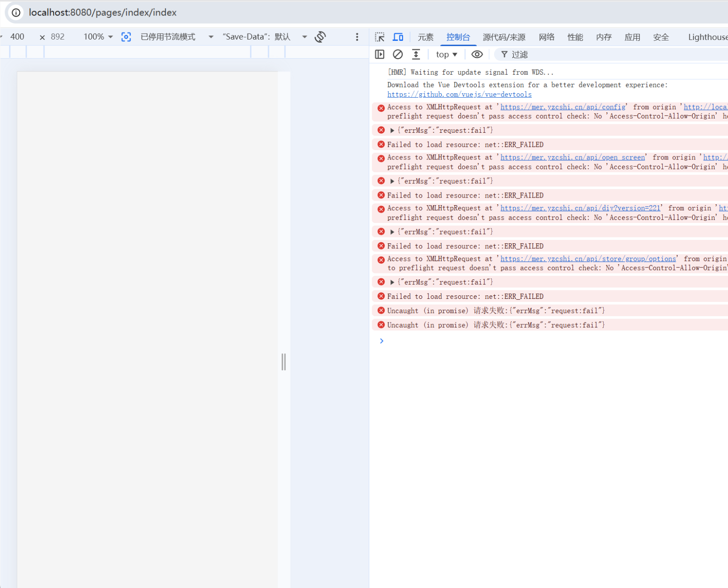Click error icon on group/options CORS message
The image size is (728, 588).
[381, 260]
